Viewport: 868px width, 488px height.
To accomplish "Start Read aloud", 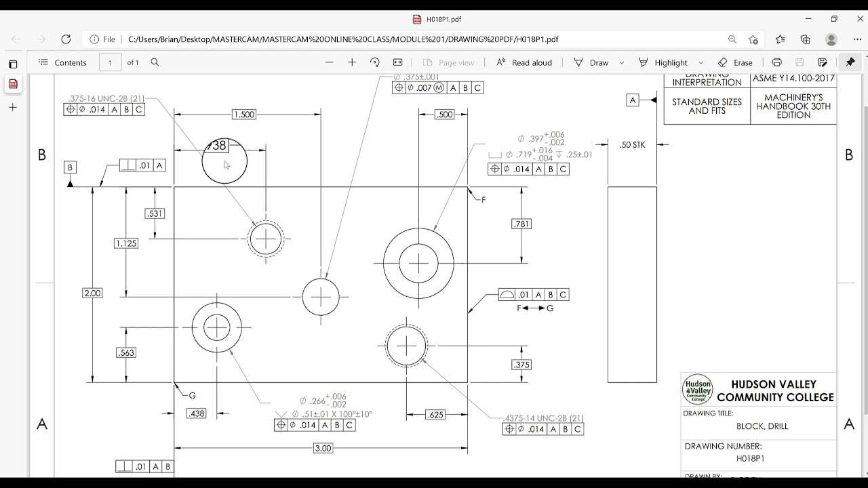I will [524, 62].
